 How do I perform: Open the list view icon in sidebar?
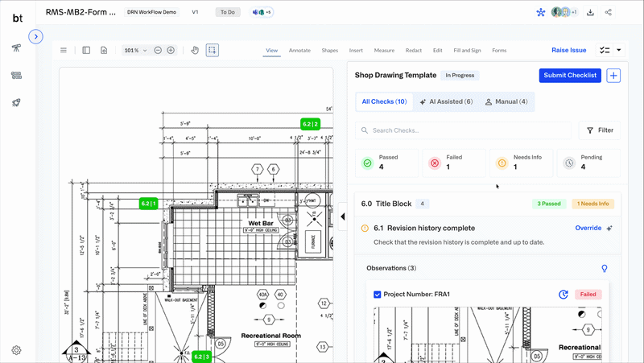click(16, 75)
